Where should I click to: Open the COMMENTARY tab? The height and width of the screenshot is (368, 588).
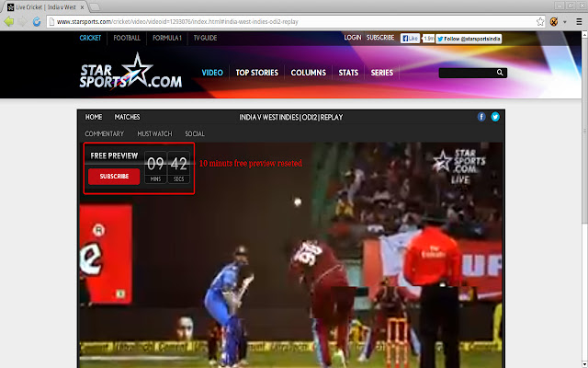[x=104, y=133]
